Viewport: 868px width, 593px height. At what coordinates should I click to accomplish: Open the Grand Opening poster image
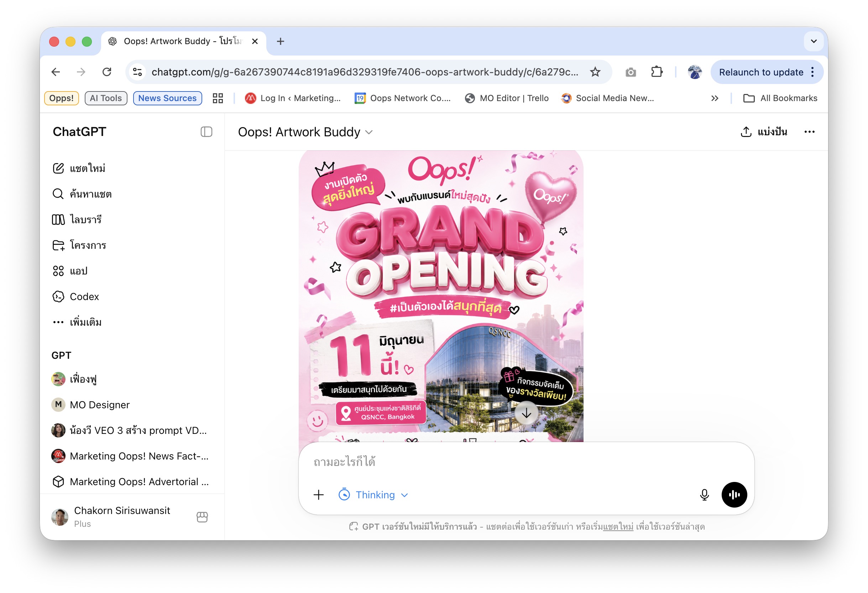(441, 296)
